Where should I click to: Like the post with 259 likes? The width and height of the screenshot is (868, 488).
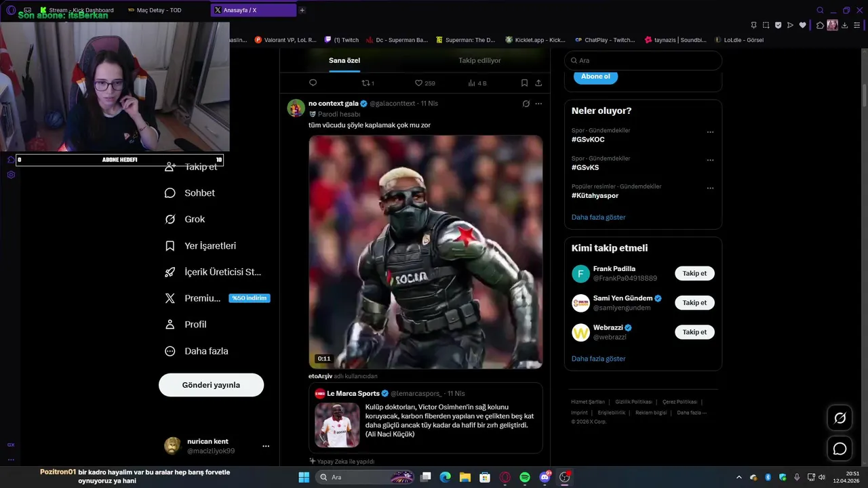425,83
